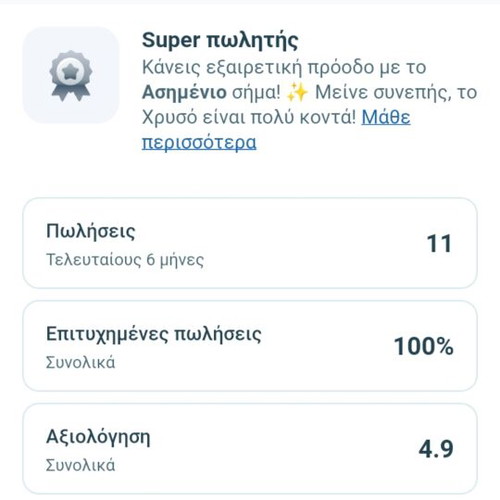The image size is (500, 500).
Task: Open the Πωλήσεις stats card
Action: pyautogui.click(x=250, y=243)
